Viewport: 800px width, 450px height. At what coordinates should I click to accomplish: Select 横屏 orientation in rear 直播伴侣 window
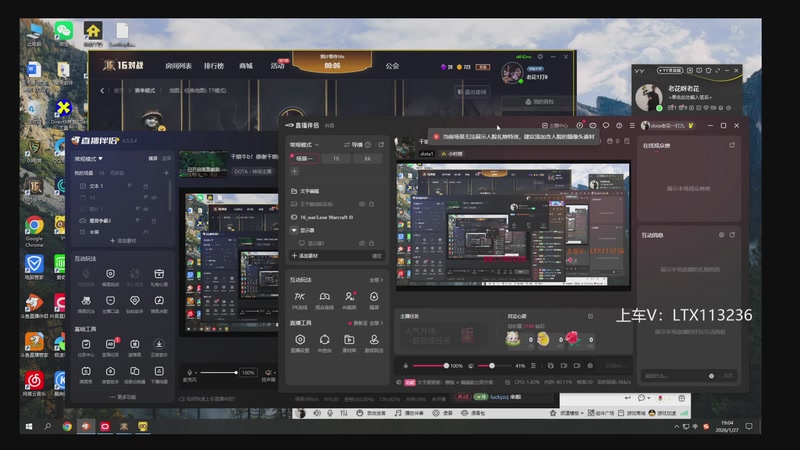pyautogui.click(x=153, y=159)
